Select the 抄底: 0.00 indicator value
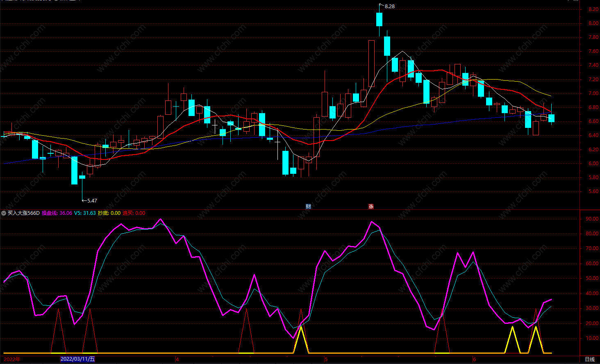 click(x=109, y=213)
